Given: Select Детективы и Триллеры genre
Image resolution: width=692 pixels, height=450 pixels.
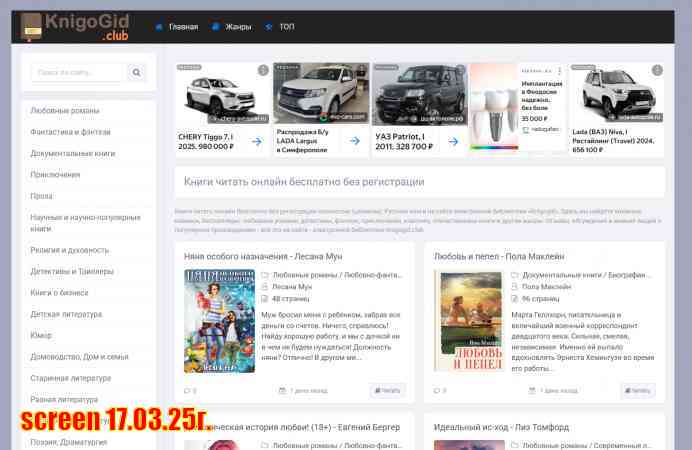Looking at the screenshot, I should coord(72,271).
